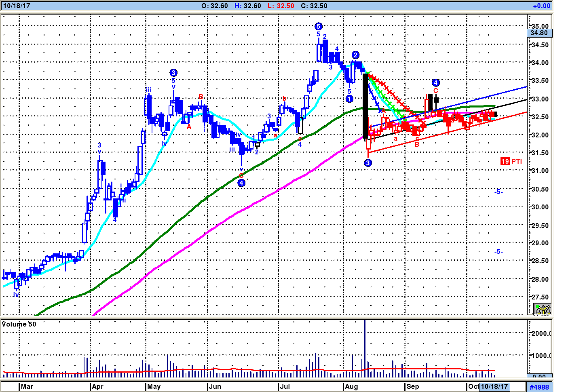The image size is (566, 392).
Task: Select circled wave 2 marker near August high
Action: click(x=355, y=55)
